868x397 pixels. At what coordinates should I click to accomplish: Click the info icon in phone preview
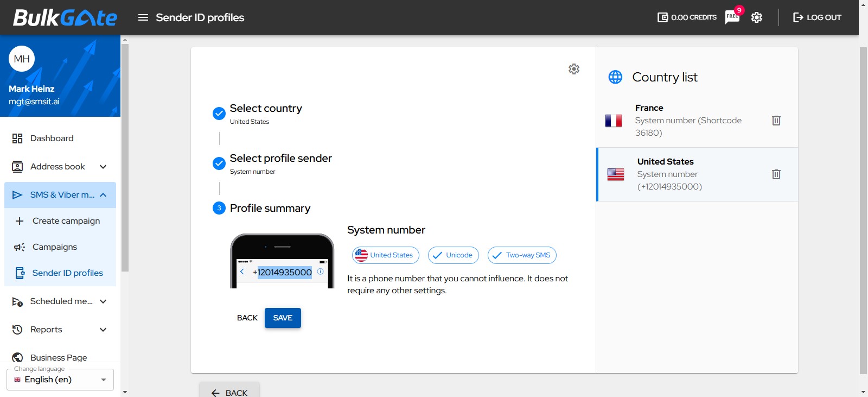[321, 272]
